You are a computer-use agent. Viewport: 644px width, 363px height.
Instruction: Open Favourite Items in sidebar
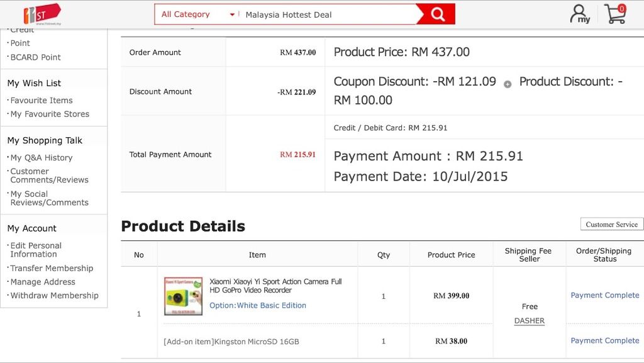42,100
